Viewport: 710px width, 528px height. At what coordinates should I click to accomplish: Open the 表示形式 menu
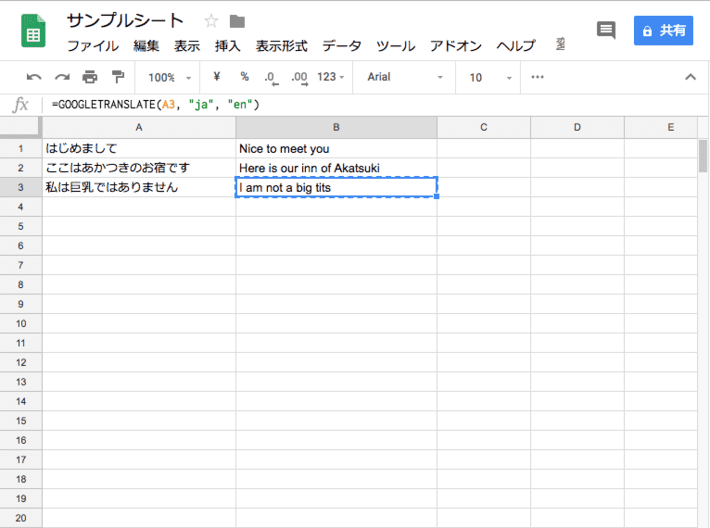coord(281,46)
